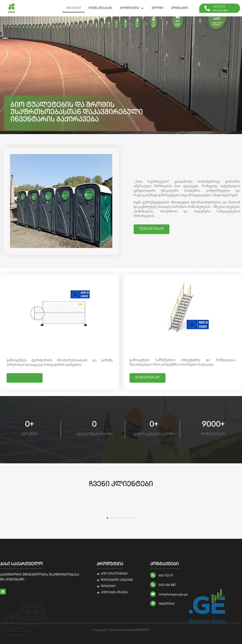Click the phone icon in header button
242x644 pixels.
(207, 8)
